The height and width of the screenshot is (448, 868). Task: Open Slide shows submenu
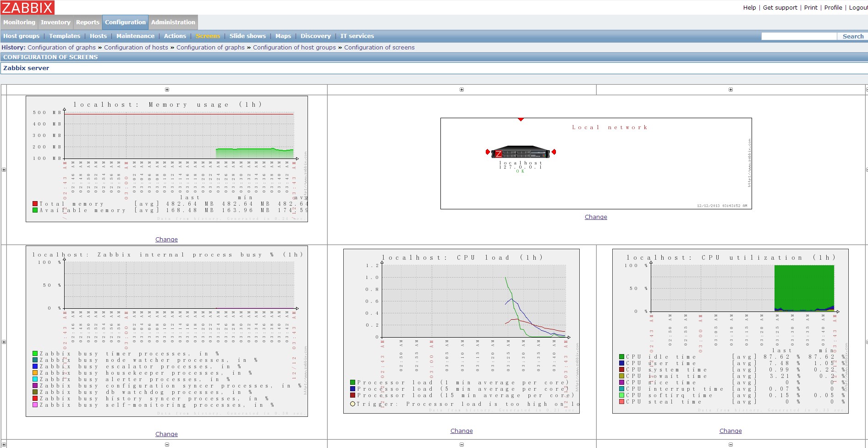tap(247, 36)
